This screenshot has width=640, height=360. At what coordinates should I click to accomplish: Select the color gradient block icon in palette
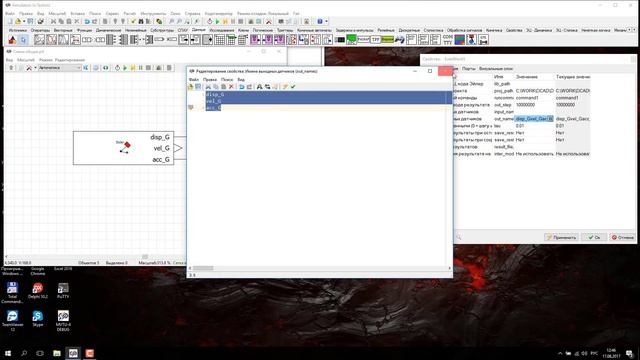[460, 40]
